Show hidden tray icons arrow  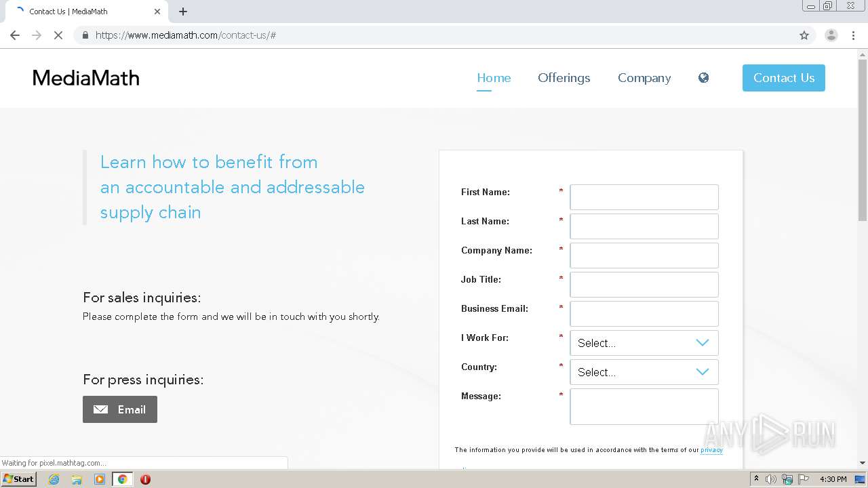tap(756, 479)
